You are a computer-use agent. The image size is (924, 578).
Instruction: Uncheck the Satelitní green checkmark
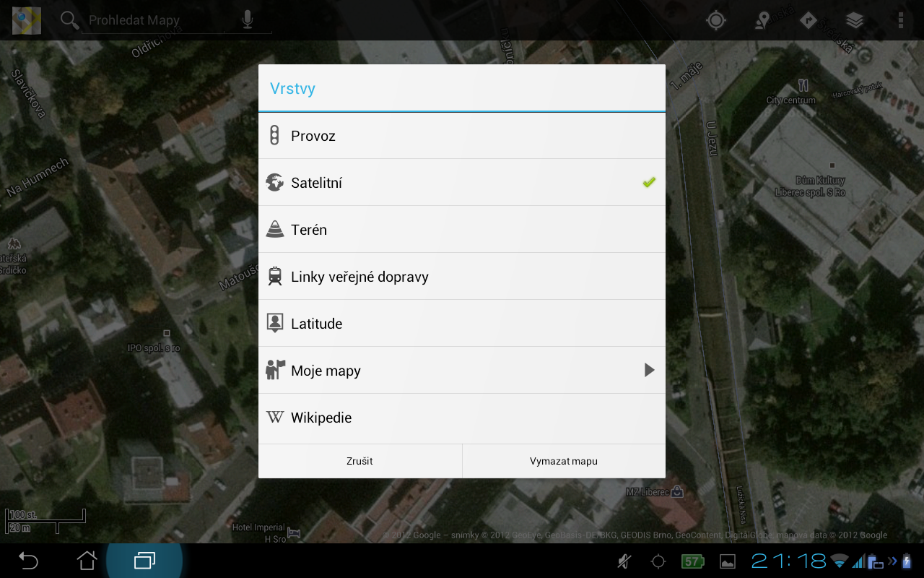click(x=648, y=183)
